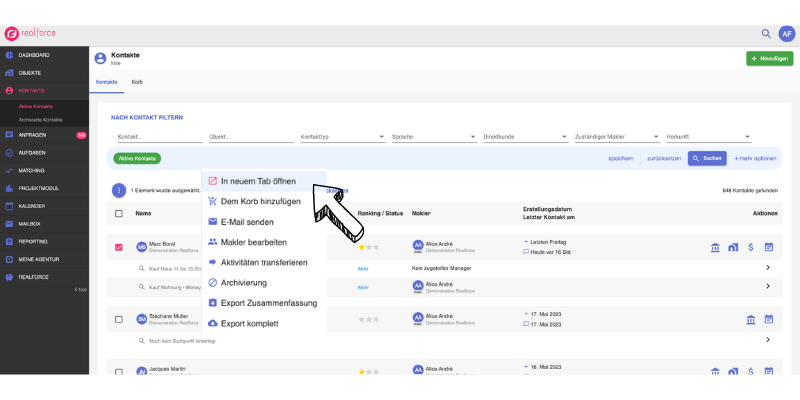Choose Export komplett from menu
The height and width of the screenshot is (400, 800).
point(264,323)
